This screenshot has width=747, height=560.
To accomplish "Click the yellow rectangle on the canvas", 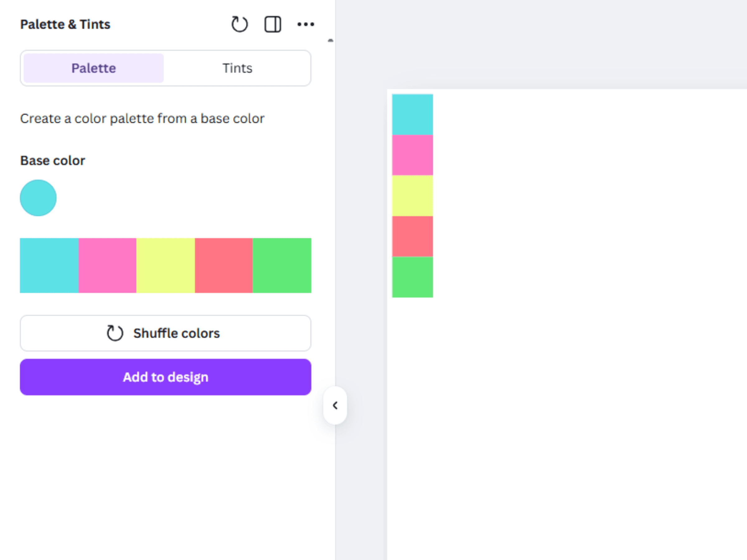I will [413, 196].
